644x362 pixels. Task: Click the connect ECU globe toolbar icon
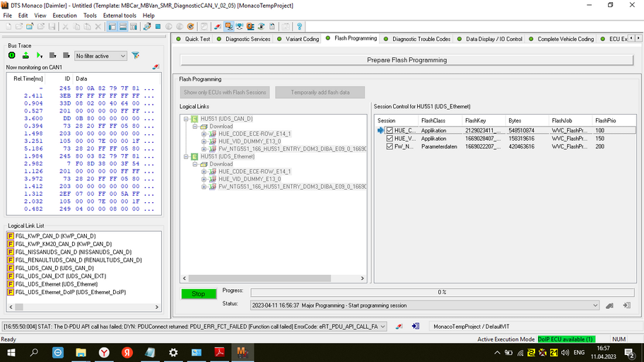(147, 27)
